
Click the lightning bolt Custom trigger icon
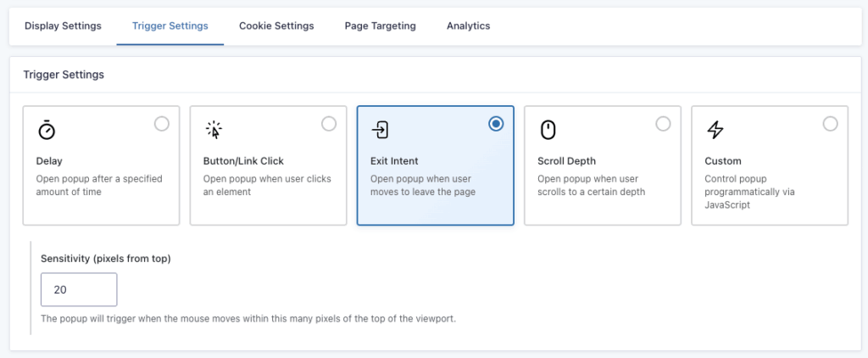[x=715, y=130]
